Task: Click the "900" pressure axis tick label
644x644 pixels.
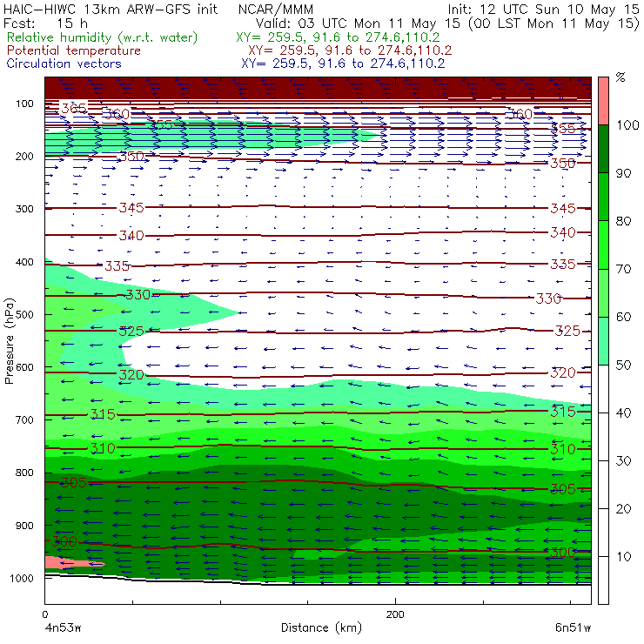Action: pos(24,526)
